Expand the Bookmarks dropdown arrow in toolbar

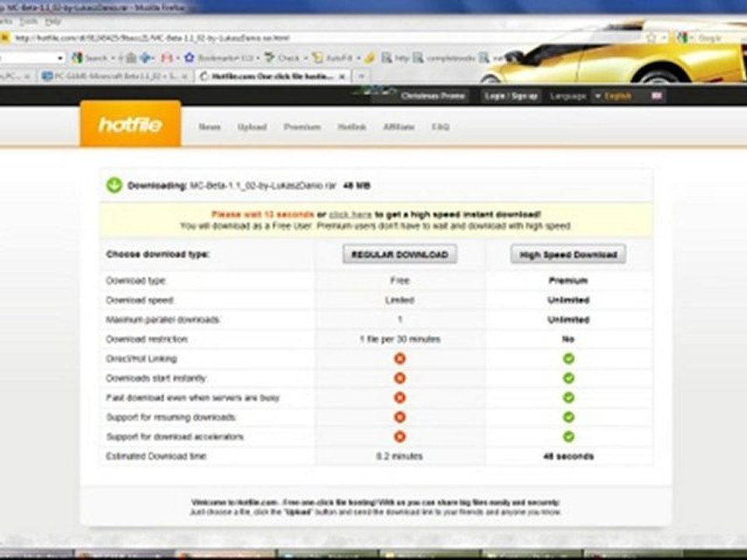coord(258,58)
